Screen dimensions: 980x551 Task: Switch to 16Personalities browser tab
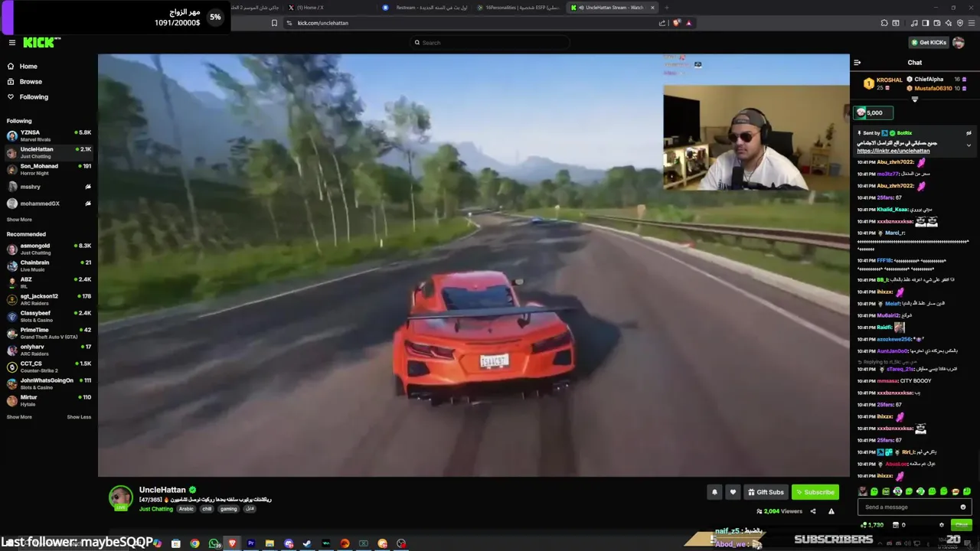519,8
